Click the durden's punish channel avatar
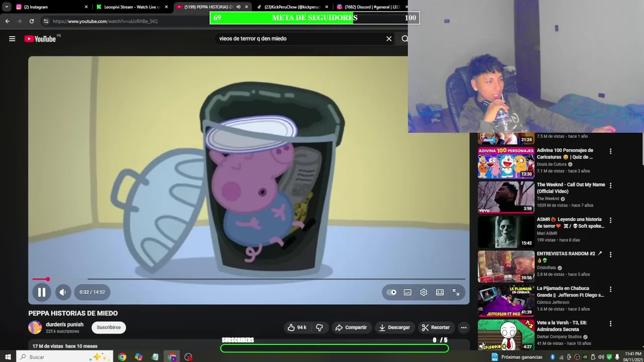This screenshot has height=362, width=644. coord(35,327)
